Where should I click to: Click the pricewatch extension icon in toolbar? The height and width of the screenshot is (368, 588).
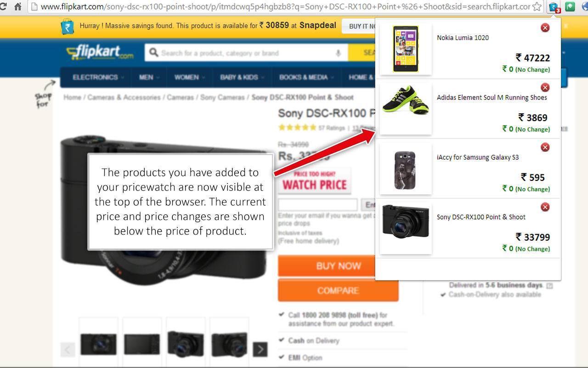click(x=554, y=7)
